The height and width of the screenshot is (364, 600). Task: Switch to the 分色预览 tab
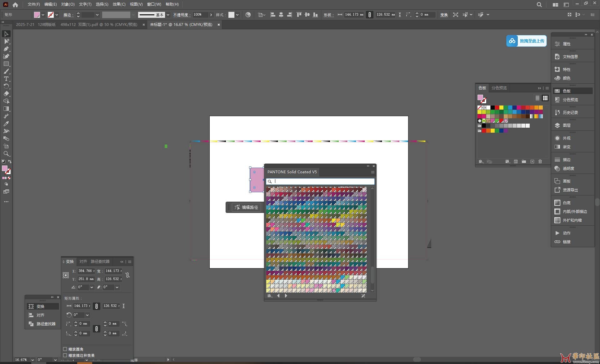point(499,88)
